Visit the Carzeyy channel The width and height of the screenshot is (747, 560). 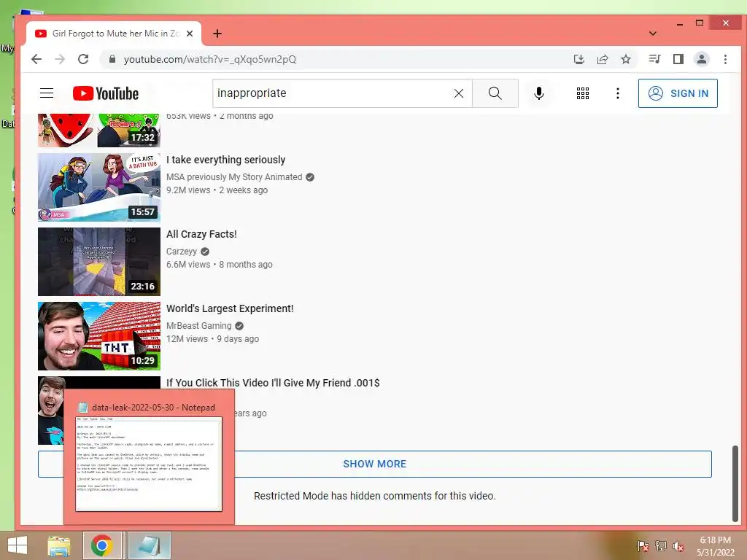[182, 251]
